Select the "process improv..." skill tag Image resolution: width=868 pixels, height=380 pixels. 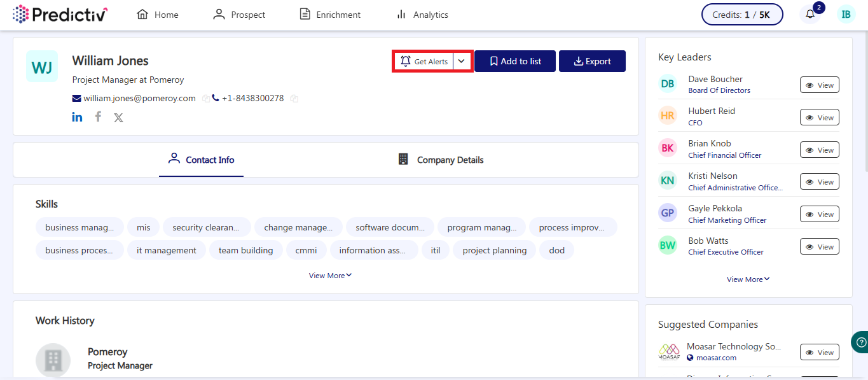pyautogui.click(x=573, y=227)
